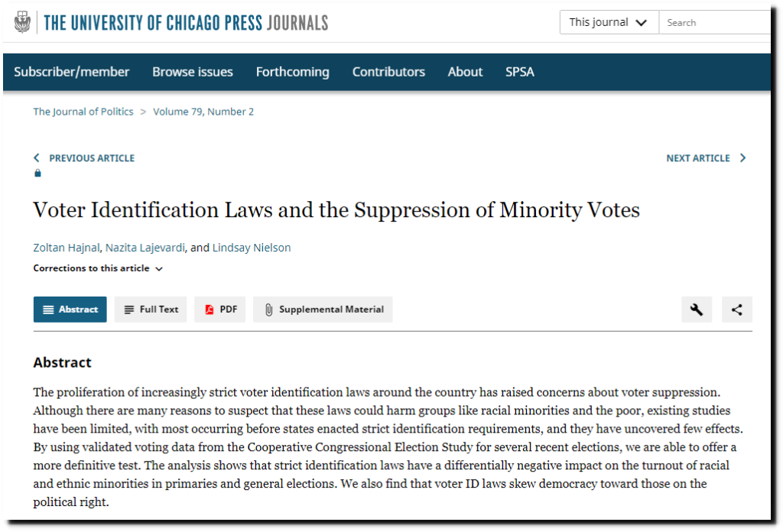
Task: Go to Volume 79, Number 2 breadcrumb
Action: [203, 112]
